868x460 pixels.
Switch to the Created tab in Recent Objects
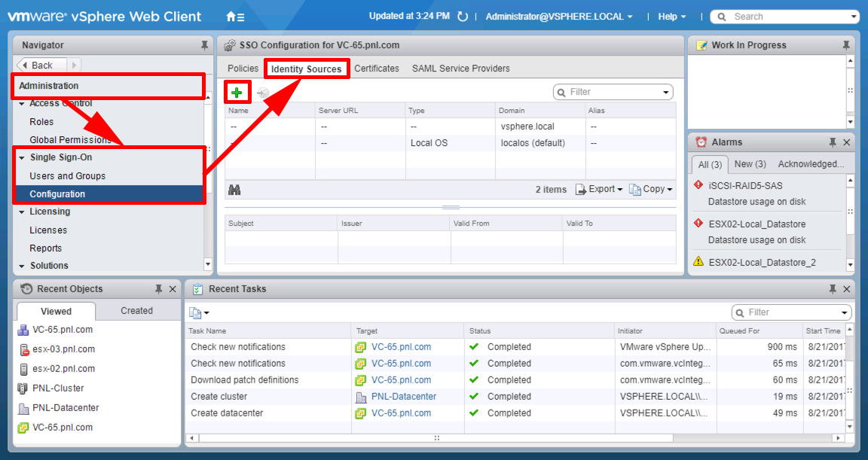point(136,311)
